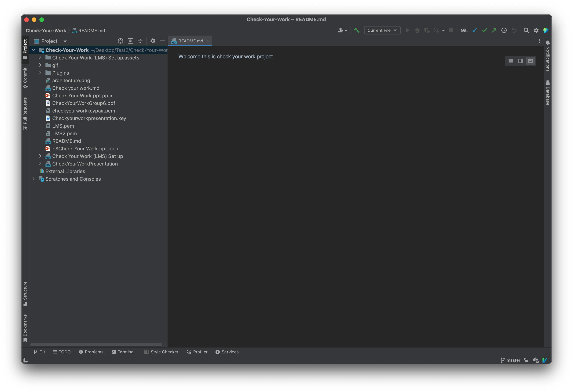Click the Build Project hammer icon
This screenshot has height=392, width=573.
tap(357, 30)
